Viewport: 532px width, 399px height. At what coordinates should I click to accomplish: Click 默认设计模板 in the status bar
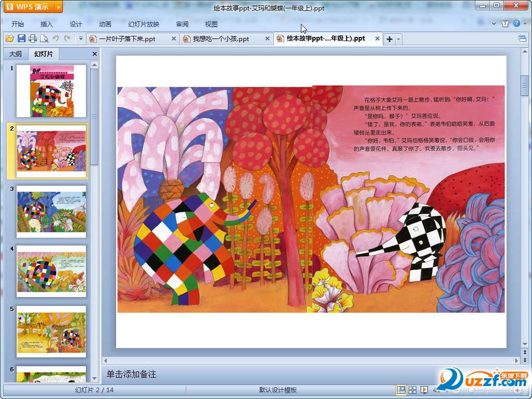278,390
